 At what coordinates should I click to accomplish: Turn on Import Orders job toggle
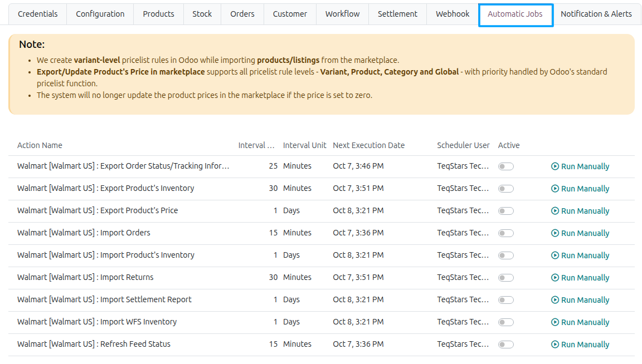pos(505,233)
